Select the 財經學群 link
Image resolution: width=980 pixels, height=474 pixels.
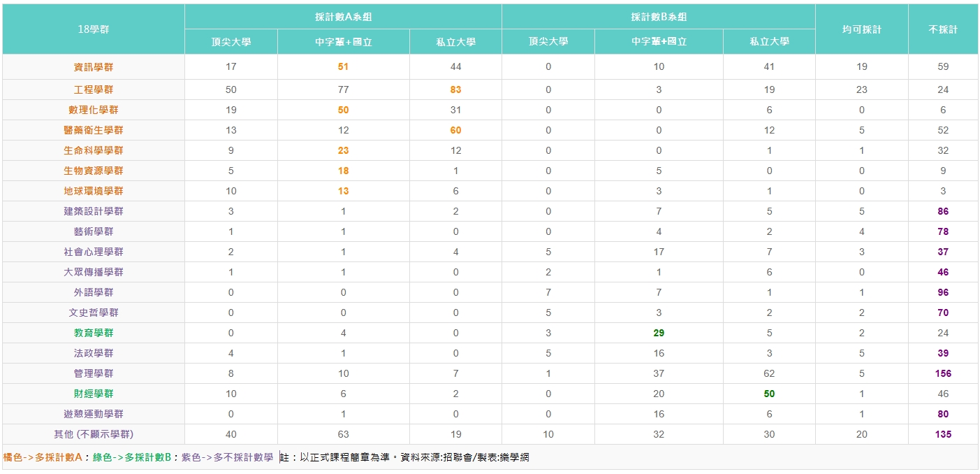(94, 394)
